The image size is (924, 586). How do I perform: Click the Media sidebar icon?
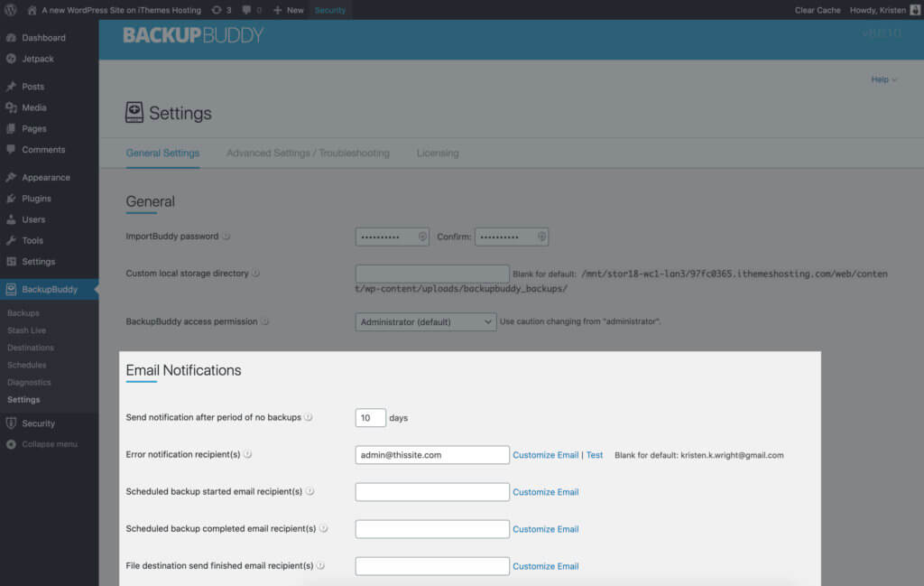pos(11,107)
